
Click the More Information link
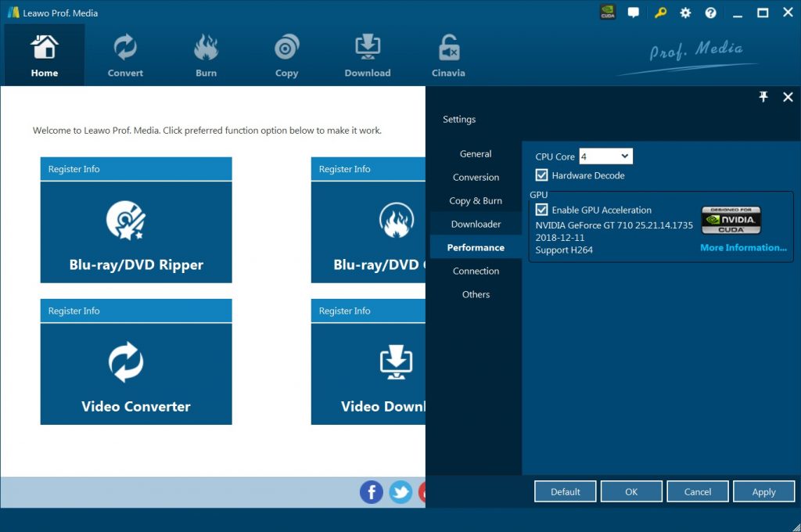point(743,247)
